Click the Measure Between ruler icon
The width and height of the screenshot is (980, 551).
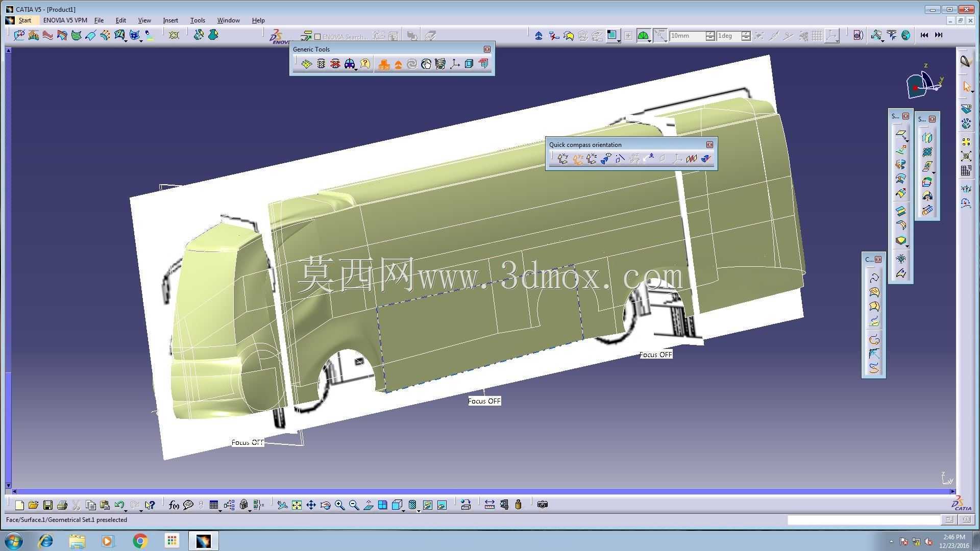coord(489,505)
